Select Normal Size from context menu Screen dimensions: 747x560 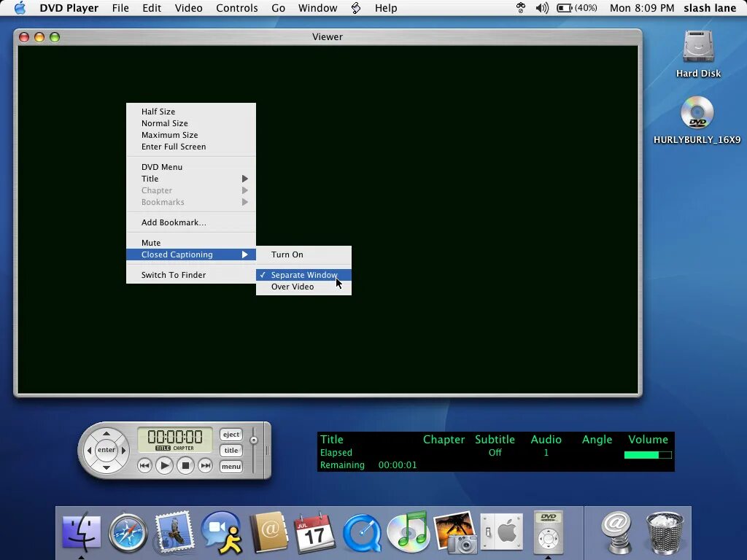tap(191, 123)
